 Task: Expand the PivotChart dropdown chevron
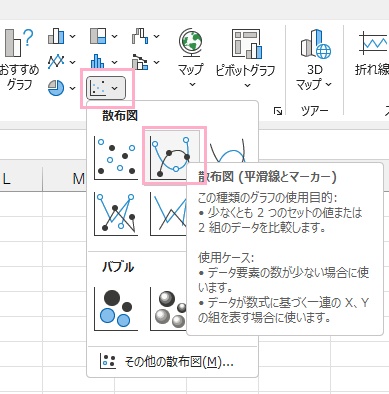coord(247,85)
